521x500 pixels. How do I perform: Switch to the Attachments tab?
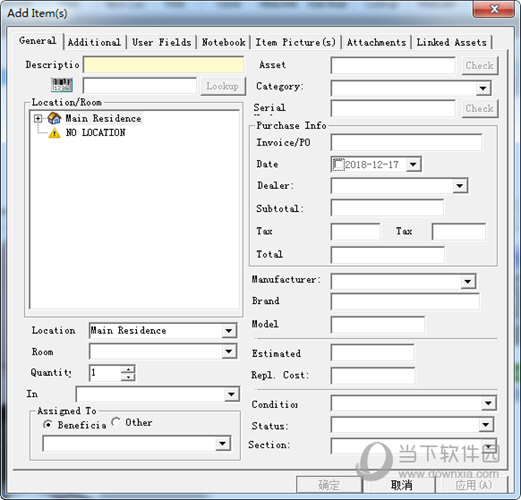pos(377,42)
